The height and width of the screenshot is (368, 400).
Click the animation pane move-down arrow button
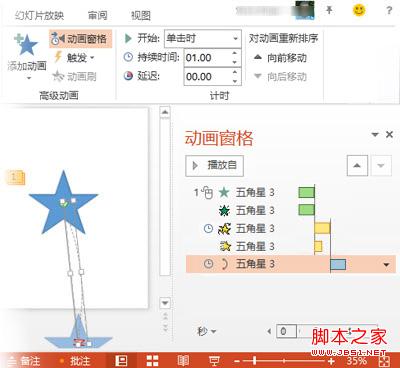coord(381,165)
